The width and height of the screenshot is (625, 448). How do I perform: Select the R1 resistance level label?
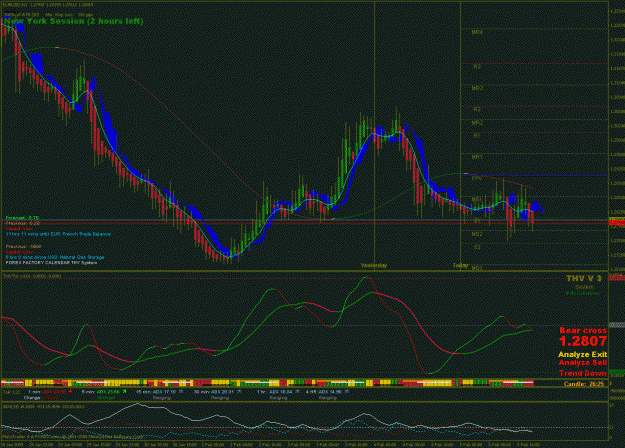(x=477, y=136)
